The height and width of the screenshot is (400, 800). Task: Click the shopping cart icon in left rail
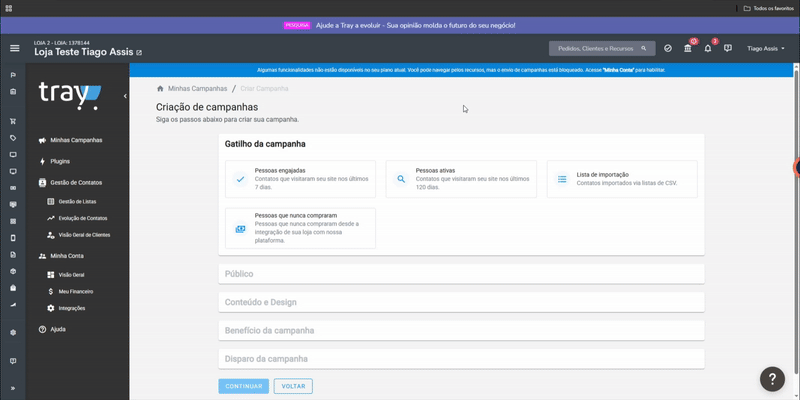[13, 121]
